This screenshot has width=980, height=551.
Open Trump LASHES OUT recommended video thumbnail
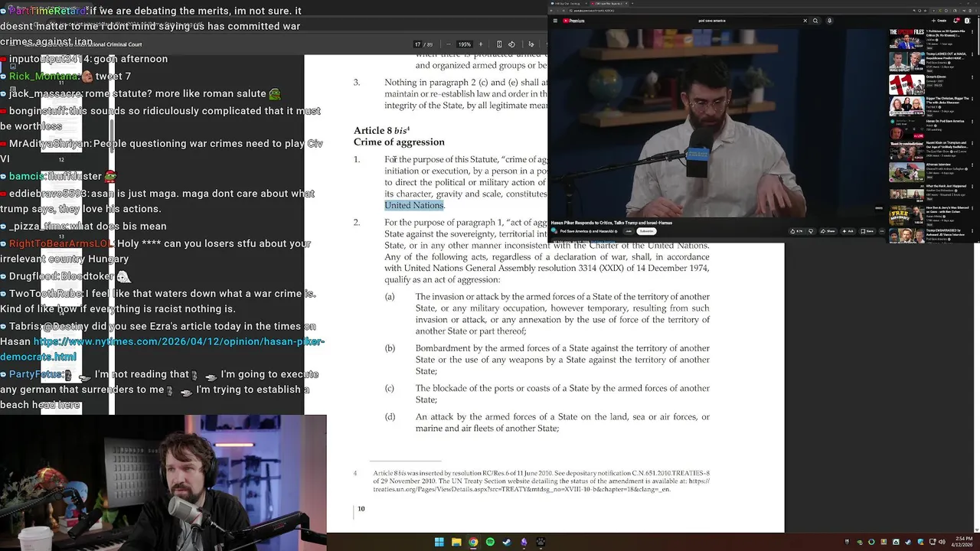tap(906, 61)
